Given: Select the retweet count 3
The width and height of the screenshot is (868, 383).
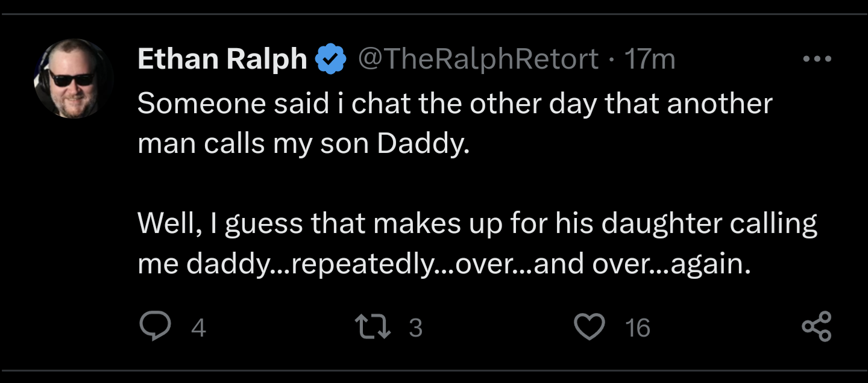Looking at the screenshot, I should click(x=415, y=328).
